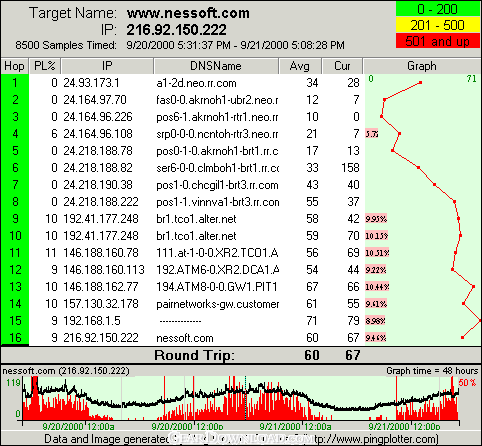
Task: Select hop number 1 green cell
Action: pos(15,83)
